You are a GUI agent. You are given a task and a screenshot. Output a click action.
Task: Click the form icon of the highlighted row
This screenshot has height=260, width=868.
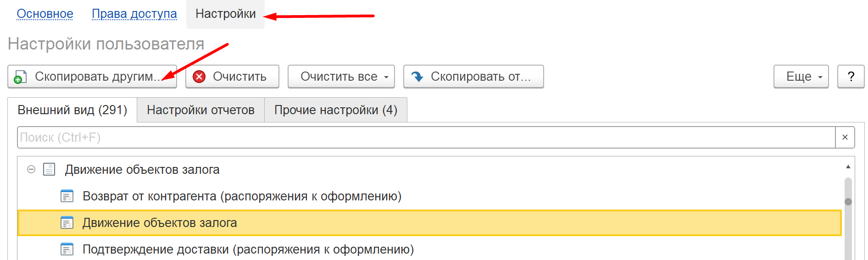tap(67, 223)
